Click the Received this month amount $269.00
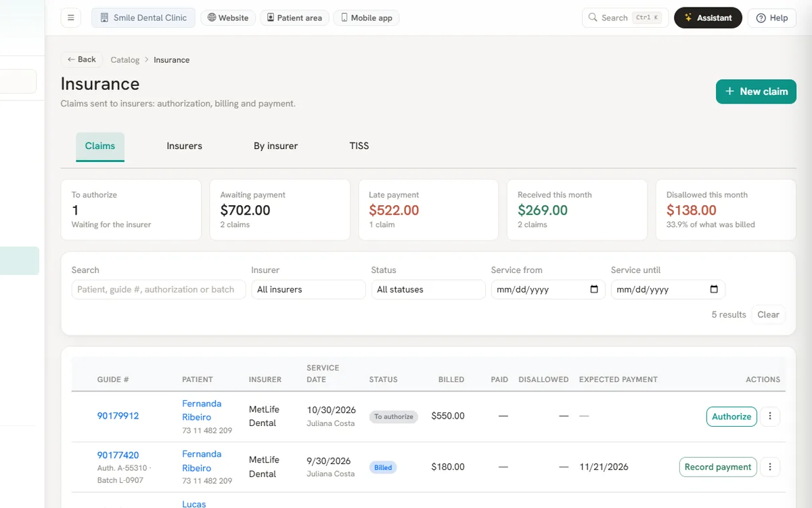This screenshot has width=812, height=508. [543, 210]
